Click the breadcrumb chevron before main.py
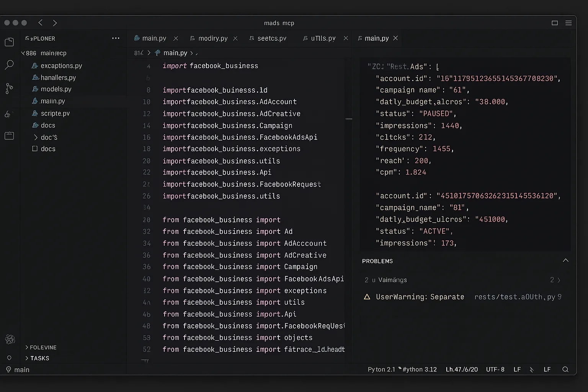This screenshot has width=588, height=392. pyautogui.click(x=149, y=53)
